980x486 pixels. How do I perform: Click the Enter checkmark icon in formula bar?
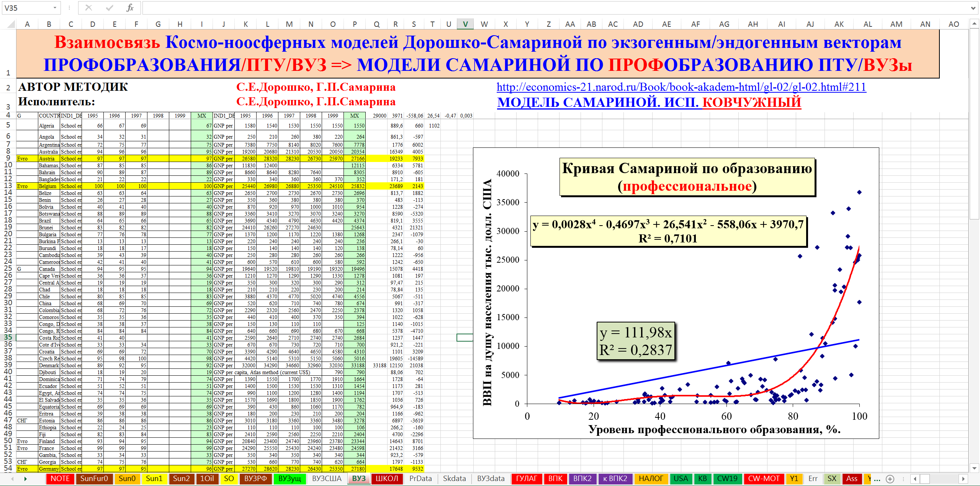(x=110, y=8)
